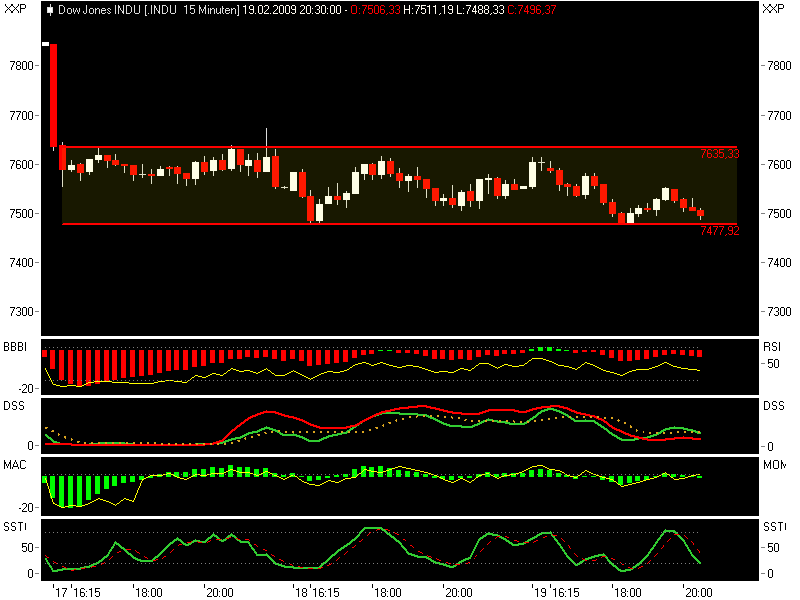This screenshot has width=800, height=600.
Task: Click the XXP label at top right
Action: coord(773,9)
